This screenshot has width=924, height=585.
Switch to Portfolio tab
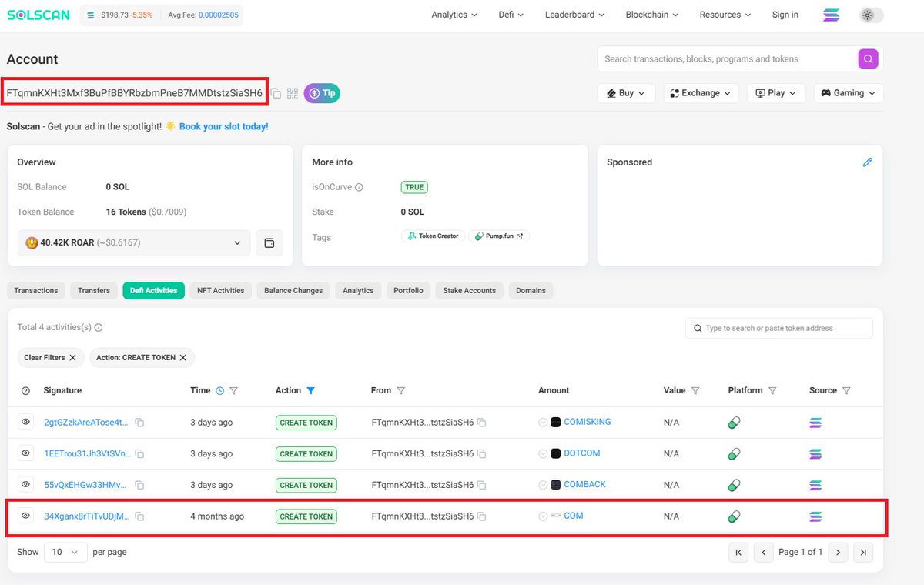[x=408, y=291]
